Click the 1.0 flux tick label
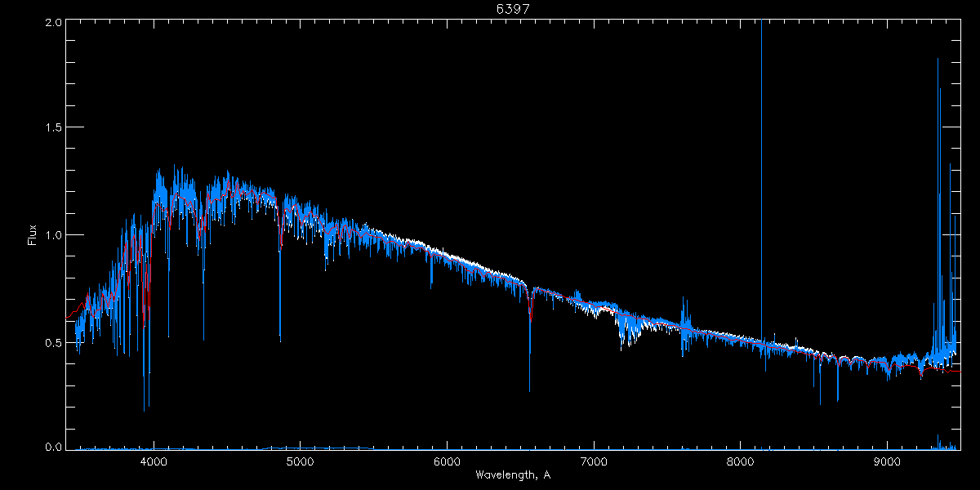 click(54, 235)
